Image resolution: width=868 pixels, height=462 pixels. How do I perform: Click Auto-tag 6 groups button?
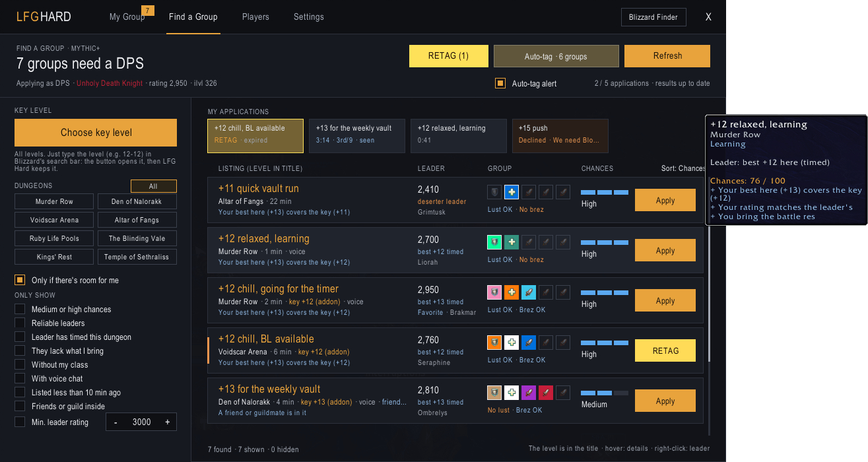556,56
